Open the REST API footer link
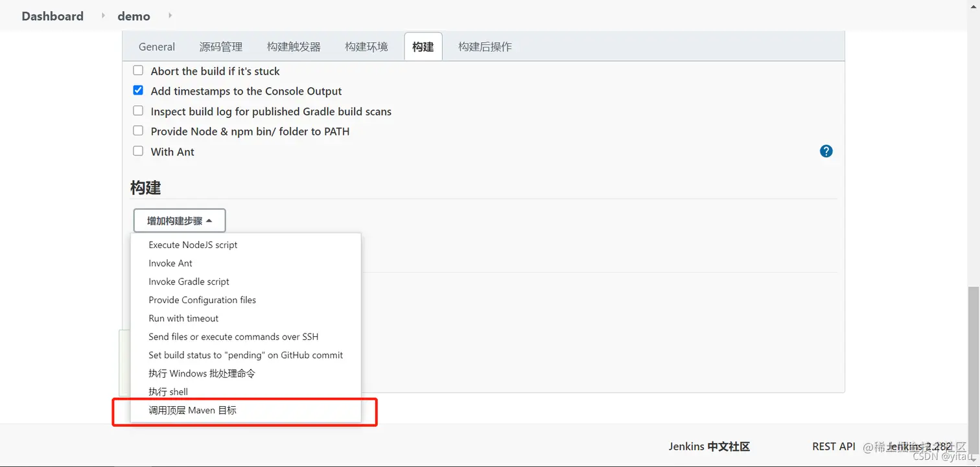This screenshot has width=980, height=467. 834,446
